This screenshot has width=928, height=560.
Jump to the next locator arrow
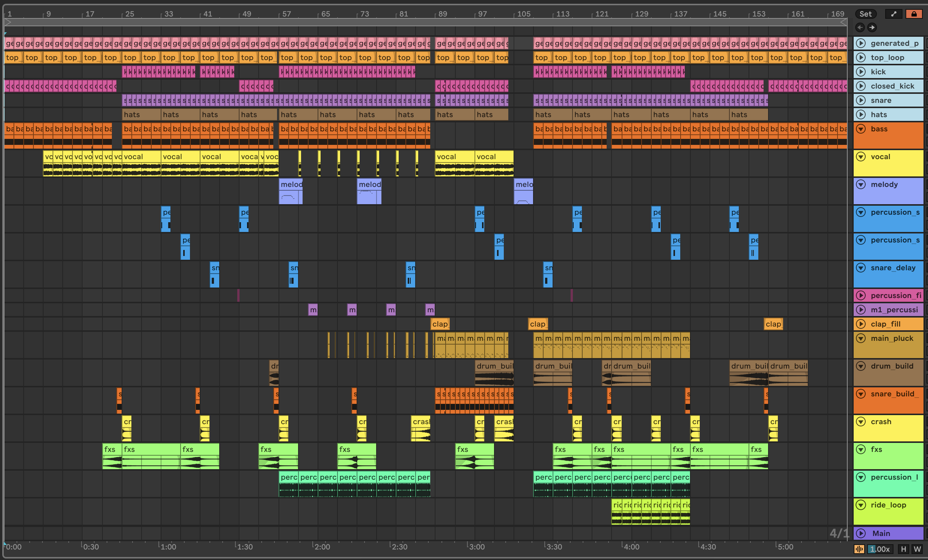(872, 27)
